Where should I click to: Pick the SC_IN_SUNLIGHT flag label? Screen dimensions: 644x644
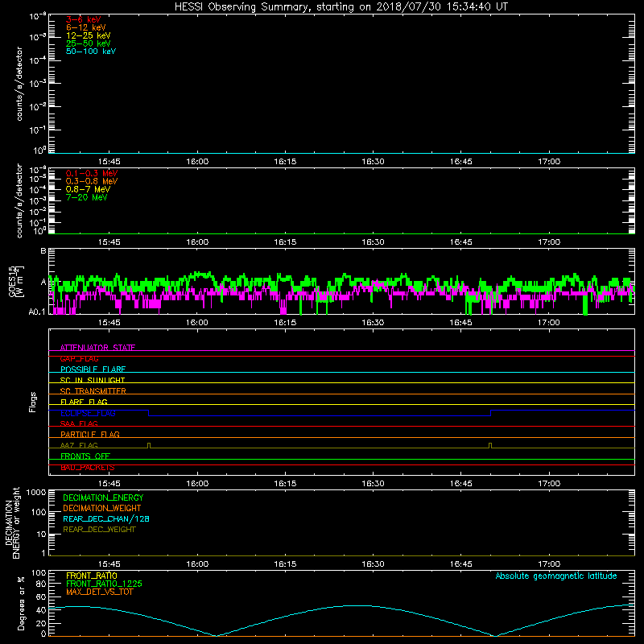93,380
